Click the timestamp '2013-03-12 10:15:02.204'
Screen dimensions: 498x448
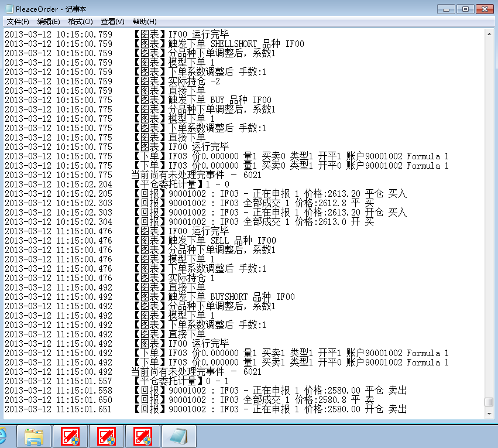click(59, 184)
